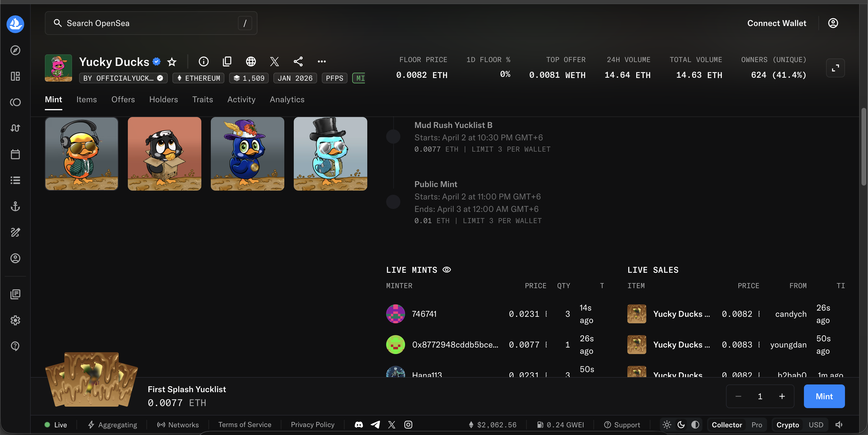Open the collection's website via globe icon

(x=251, y=61)
